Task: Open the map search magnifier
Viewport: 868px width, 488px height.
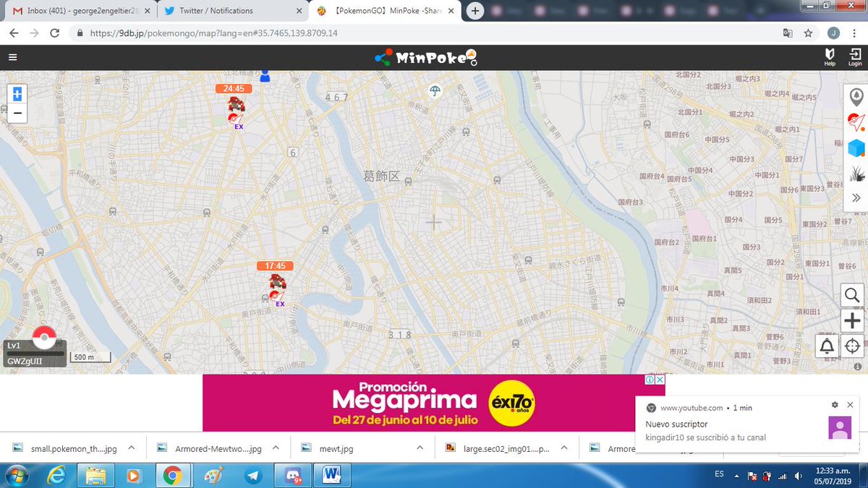Action: (852, 295)
